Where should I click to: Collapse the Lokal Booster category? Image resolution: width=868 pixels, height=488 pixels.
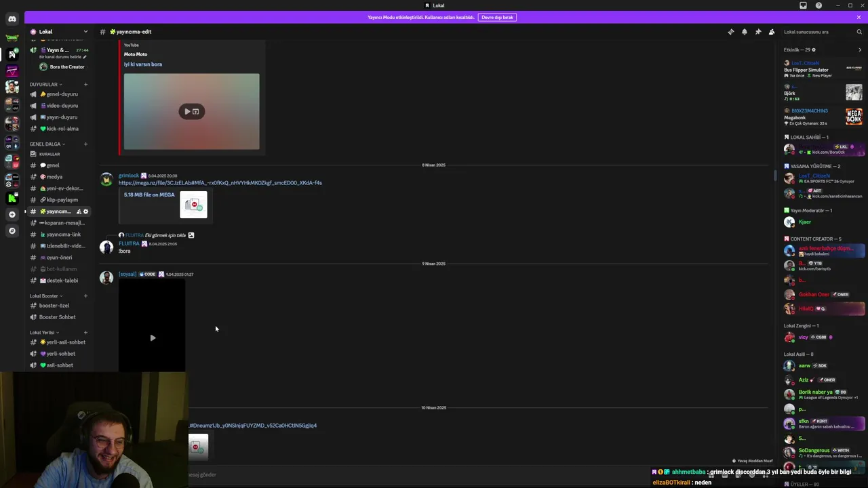[x=46, y=296]
